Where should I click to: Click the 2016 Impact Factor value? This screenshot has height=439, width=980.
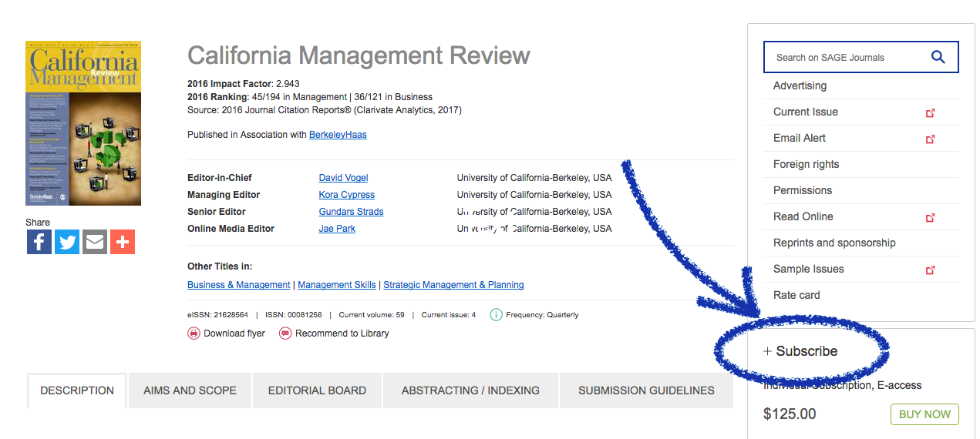288,84
